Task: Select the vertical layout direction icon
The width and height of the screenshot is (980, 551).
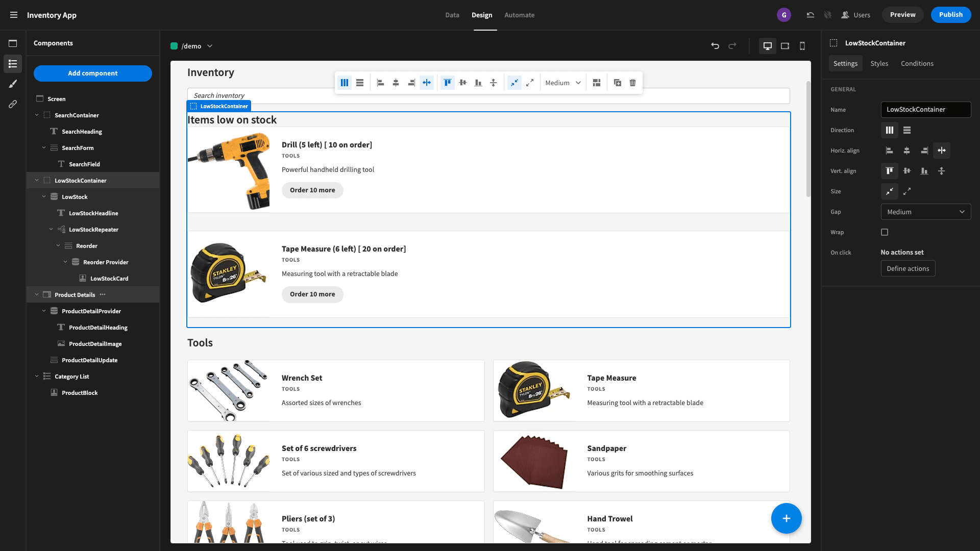Action: point(906,130)
